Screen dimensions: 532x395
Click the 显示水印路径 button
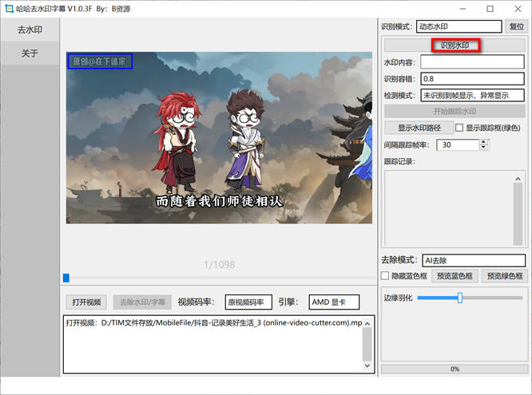click(414, 128)
